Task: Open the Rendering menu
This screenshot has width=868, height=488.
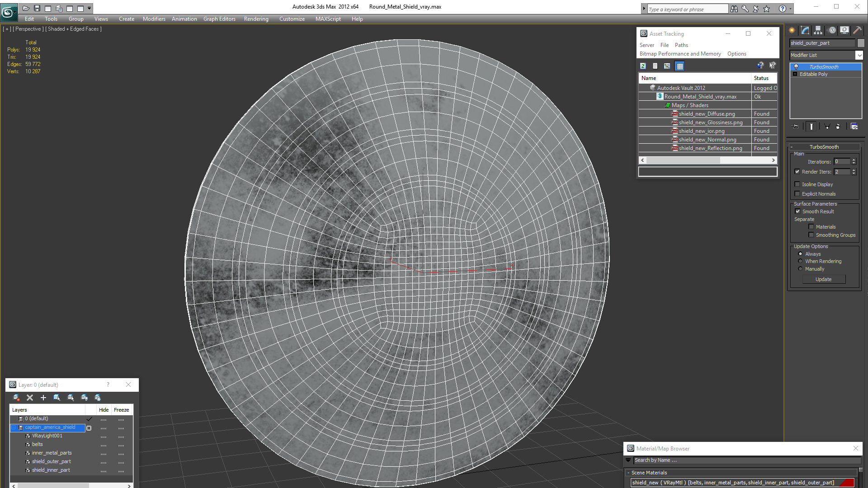Action: 256,19
